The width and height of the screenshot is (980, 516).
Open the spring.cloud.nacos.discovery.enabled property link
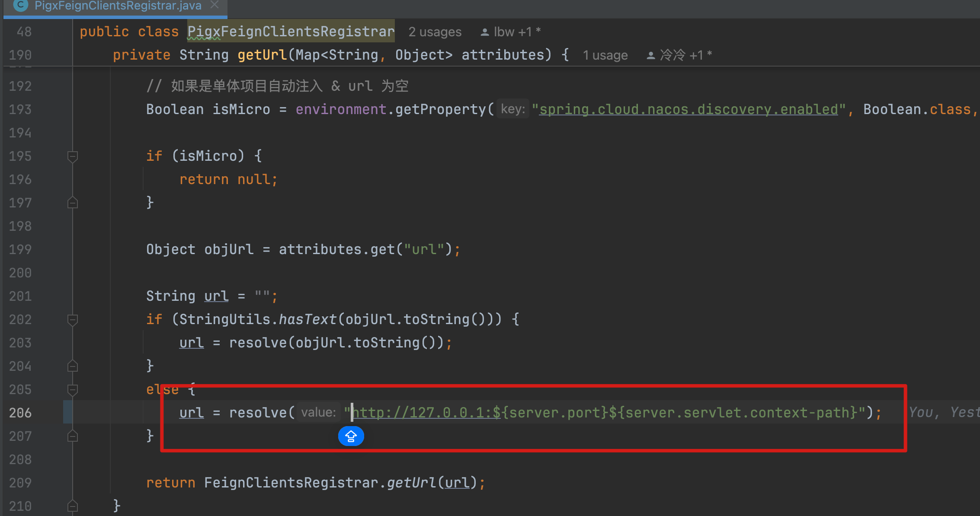[689, 109]
